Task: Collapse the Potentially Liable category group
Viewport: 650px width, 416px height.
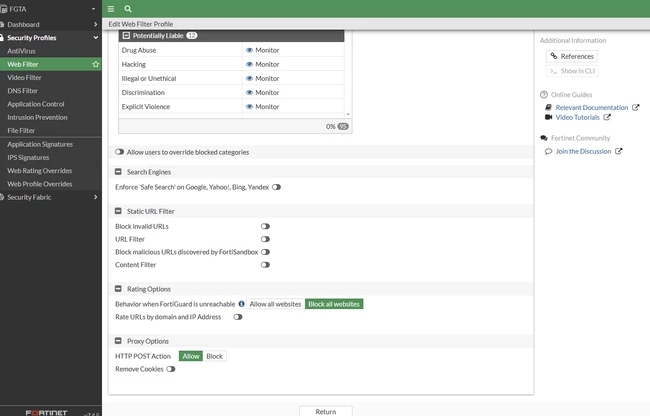Action: point(126,36)
